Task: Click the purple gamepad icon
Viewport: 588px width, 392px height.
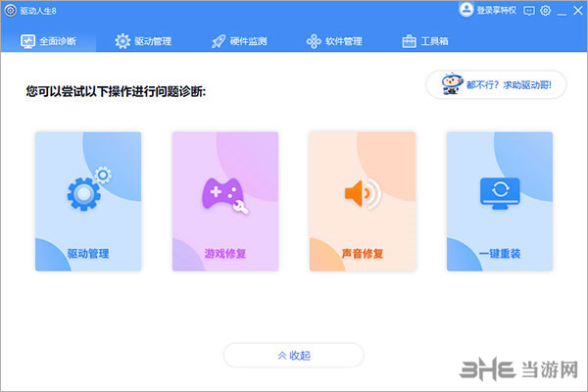Action: pos(225,195)
